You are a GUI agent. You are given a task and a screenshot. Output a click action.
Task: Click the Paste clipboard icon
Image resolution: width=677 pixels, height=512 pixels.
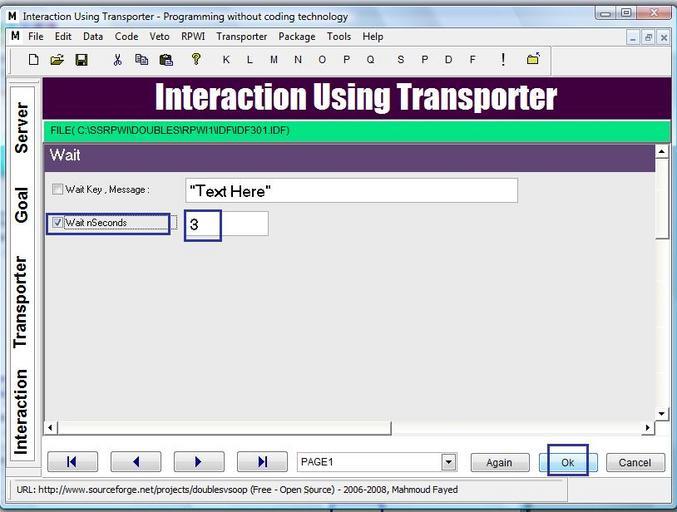coord(166,60)
